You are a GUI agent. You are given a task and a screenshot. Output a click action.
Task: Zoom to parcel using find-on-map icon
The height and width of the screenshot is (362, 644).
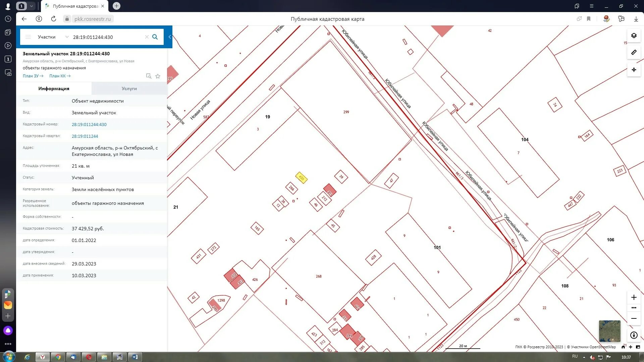(149, 76)
